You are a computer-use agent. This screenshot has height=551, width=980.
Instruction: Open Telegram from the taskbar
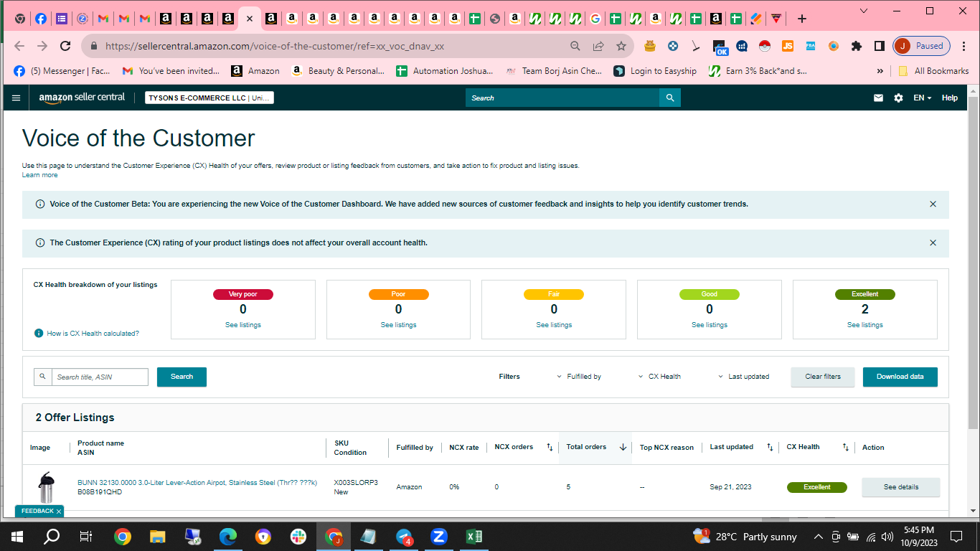(404, 537)
